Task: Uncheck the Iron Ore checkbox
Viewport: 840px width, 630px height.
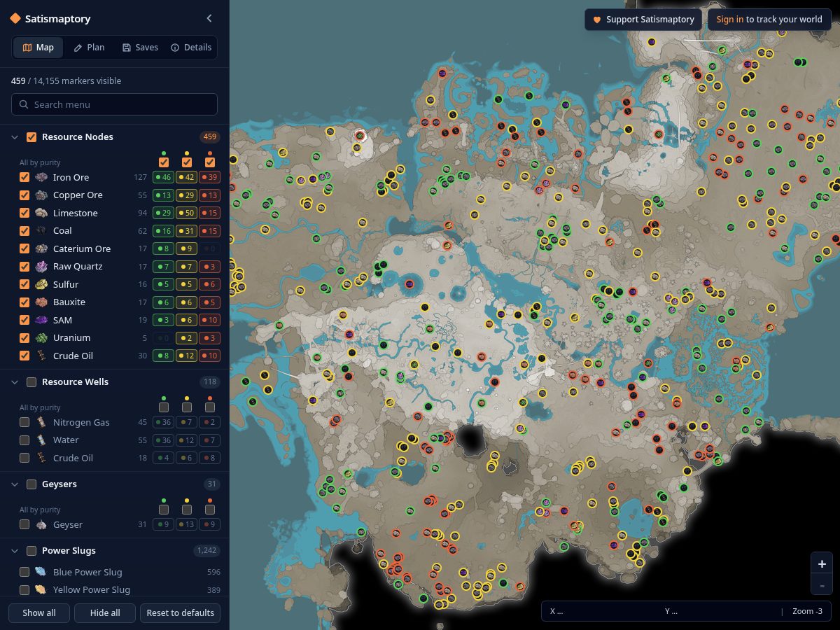Action: click(x=24, y=177)
